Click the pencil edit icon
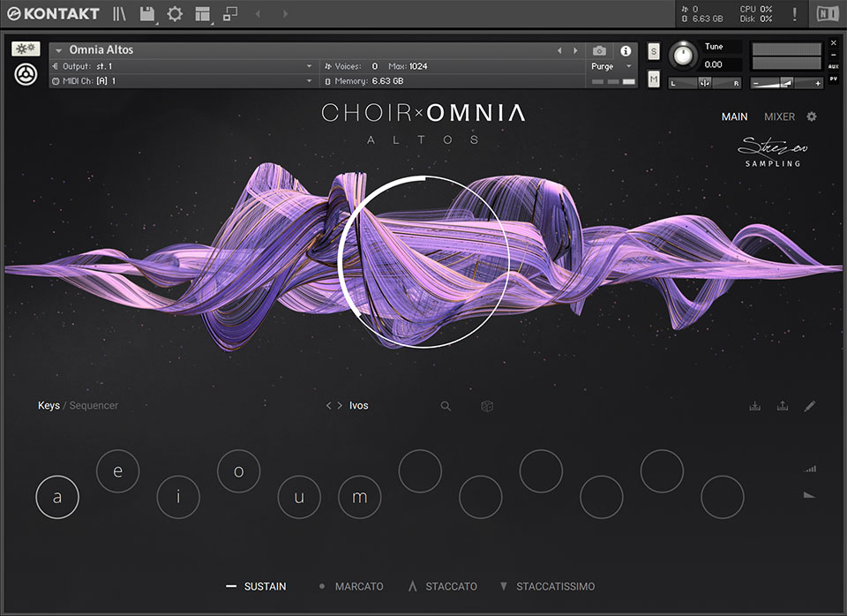Image resolution: width=847 pixels, height=616 pixels. click(809, 406)
